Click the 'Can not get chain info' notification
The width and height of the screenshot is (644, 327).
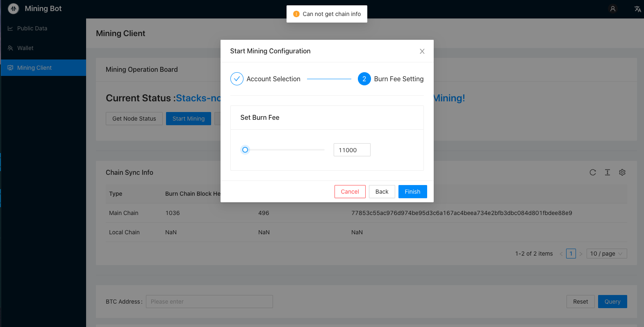327,14
